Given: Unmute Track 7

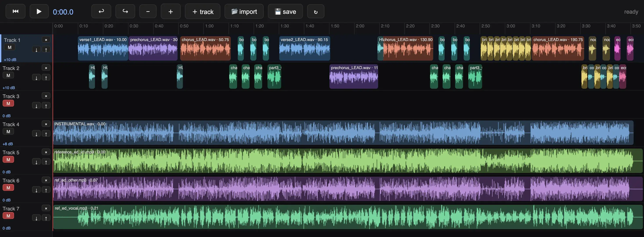Looking at the screenshot, I should click(x=8, y=216).
